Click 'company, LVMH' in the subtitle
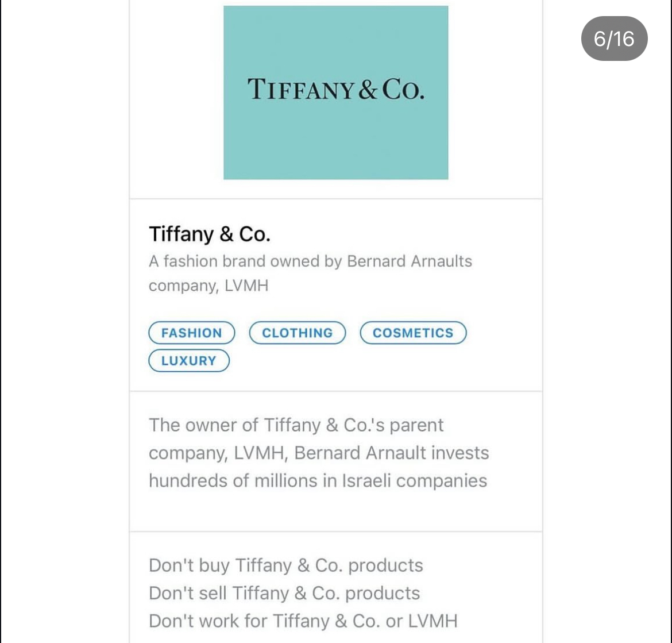 click(208, 286)
